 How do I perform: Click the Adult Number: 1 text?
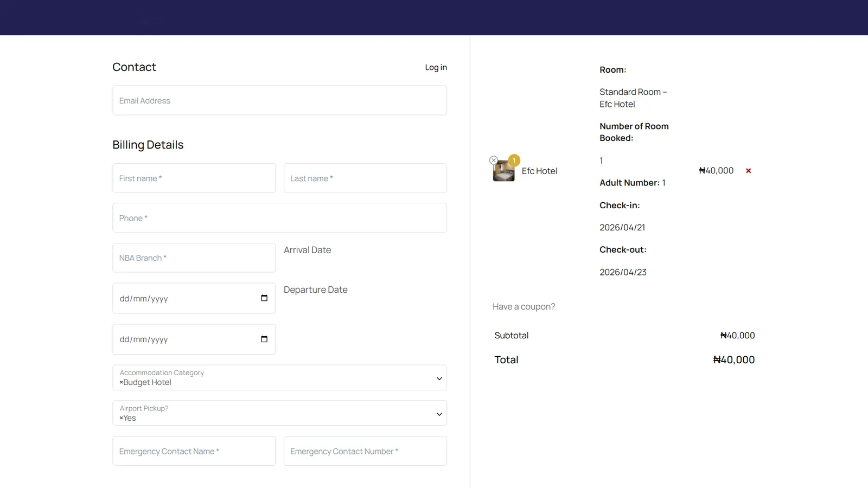click(x=633, y=183)
